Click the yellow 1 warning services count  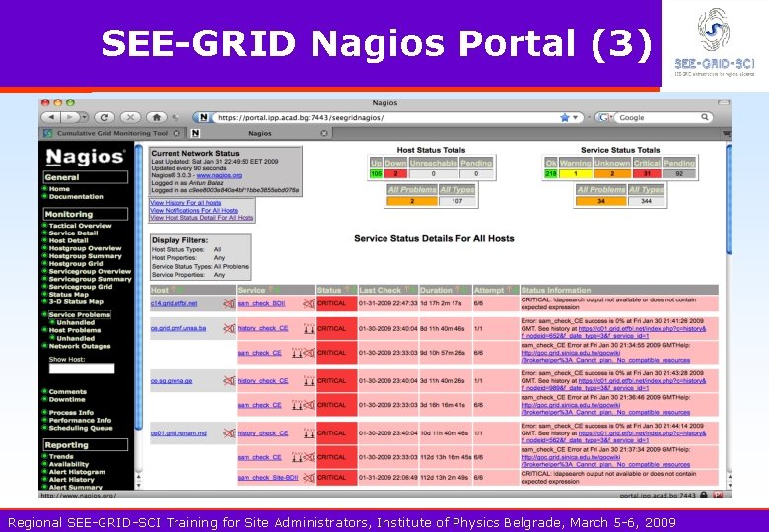tap(576, 174)
